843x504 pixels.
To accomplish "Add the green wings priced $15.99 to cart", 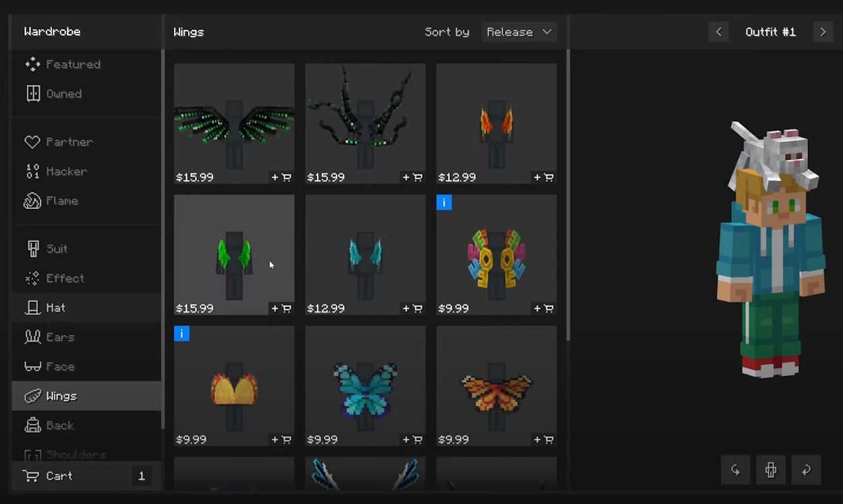I will tap(281, 308).
